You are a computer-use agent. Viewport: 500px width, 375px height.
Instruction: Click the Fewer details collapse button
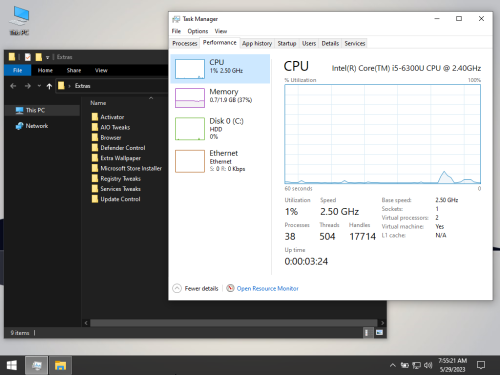point(195,288)
